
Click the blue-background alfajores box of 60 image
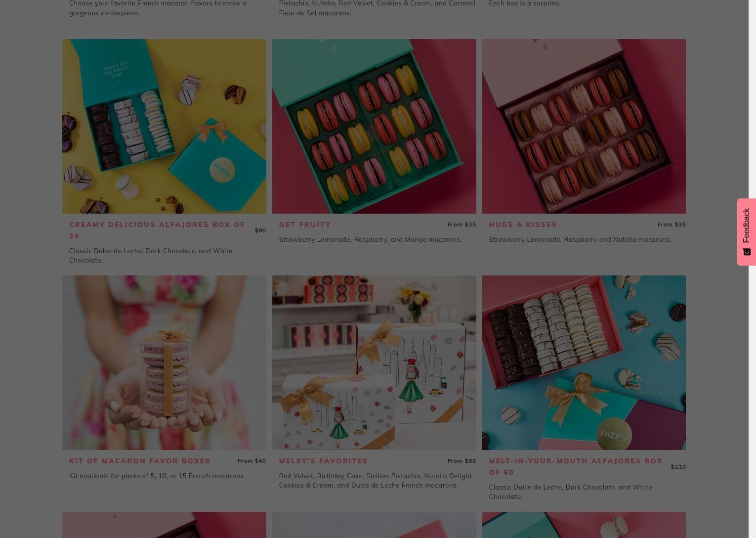584,362
